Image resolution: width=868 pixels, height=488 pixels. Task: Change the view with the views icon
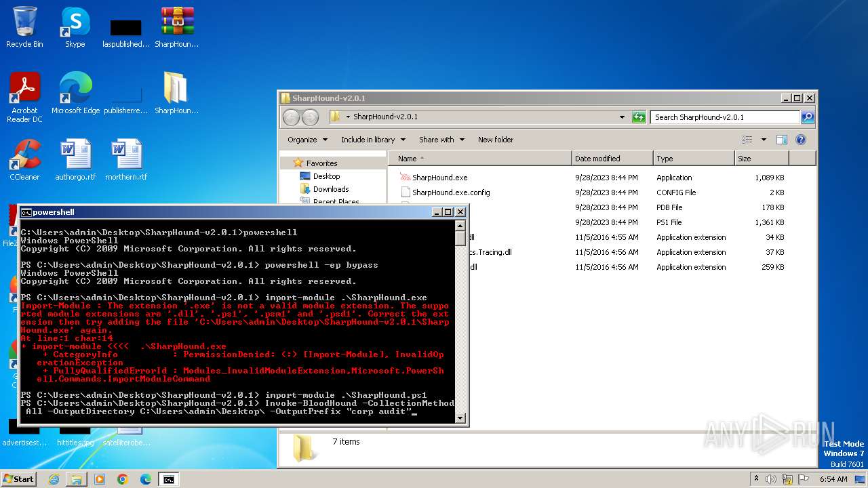pyautogui.click(x=747, y=140)
